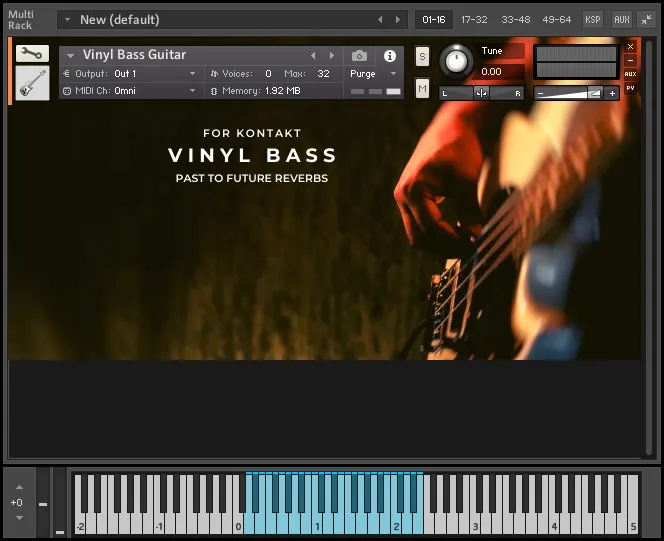Switch to the 17-32 rack page
This screenshot has height=541, width=664.
coord(474,19)
